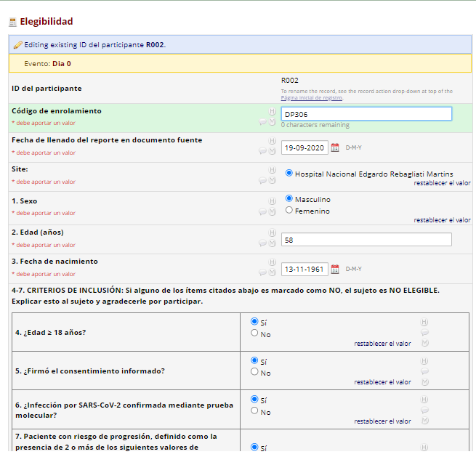Choose No for ¿Edad ≥ 18 años?

click(254, 333)
